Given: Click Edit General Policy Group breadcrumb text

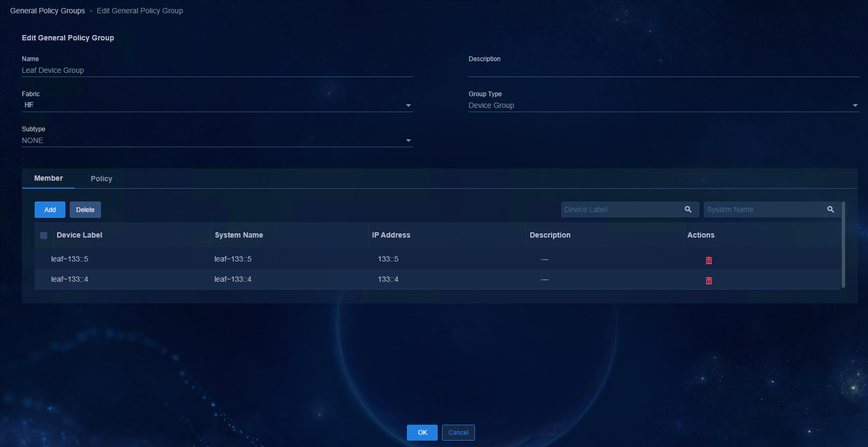Looking at the screenshot, I should [x=140, y=11].
